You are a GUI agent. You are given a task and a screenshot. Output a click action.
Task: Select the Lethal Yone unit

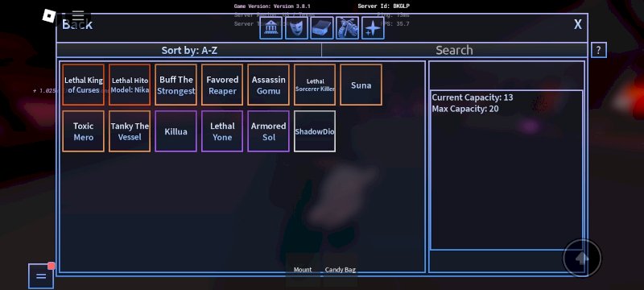pos(222,131)
